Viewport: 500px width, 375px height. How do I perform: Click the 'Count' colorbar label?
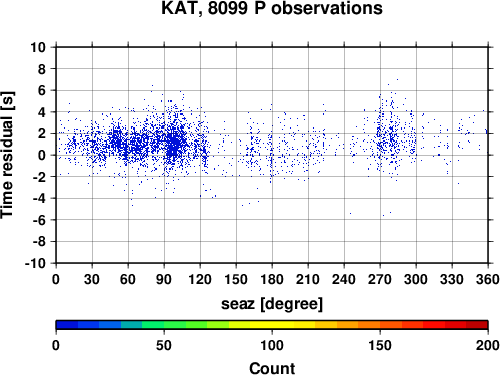pyautogui.click(x=272, y=368)
